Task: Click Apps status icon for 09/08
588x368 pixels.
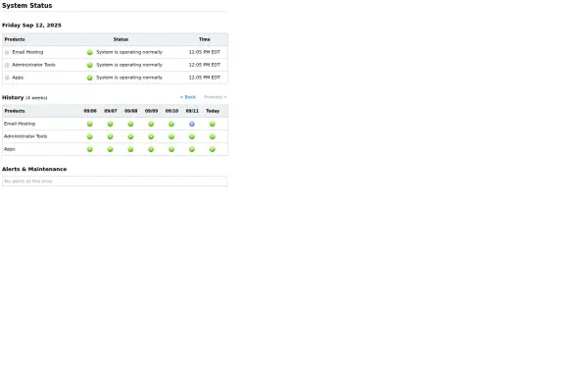Action: click(130, 149)
